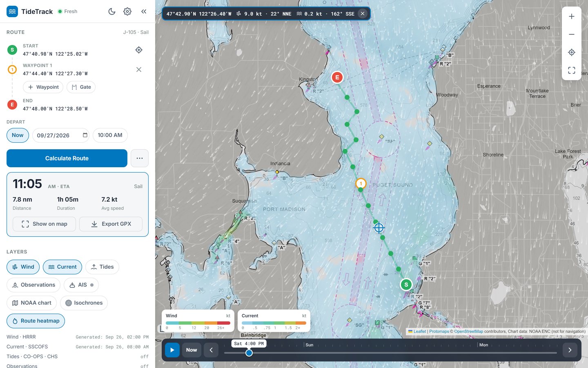Collapse sidebar with double chevron
Viewport: 588px width, 368px height.
point(144,11)
